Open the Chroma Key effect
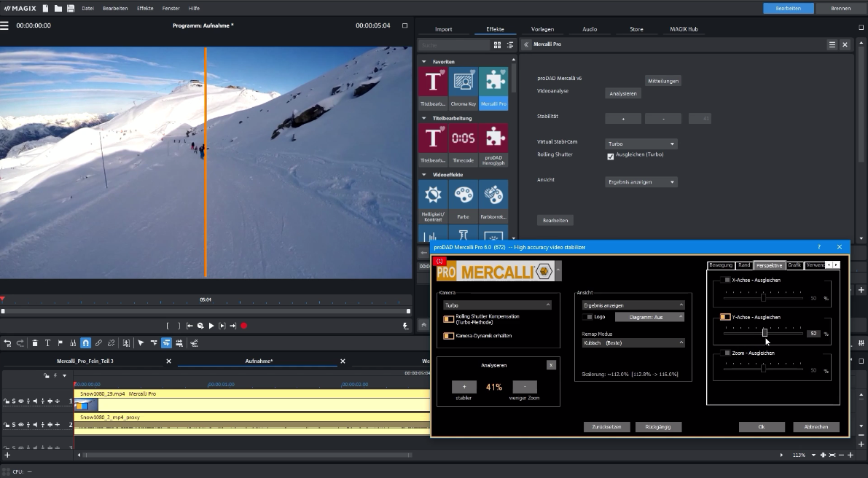Viewport: 868px width, 478px height. (x=464, y=82)
